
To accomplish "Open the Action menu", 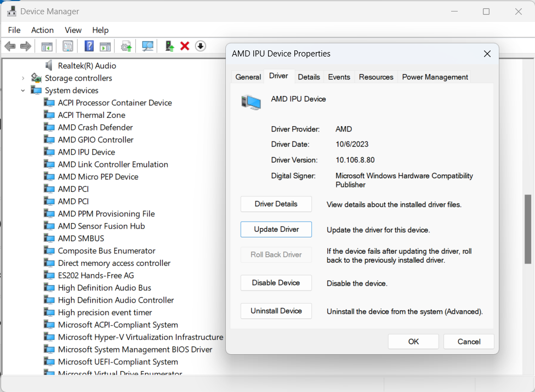I will pos(42,30).
